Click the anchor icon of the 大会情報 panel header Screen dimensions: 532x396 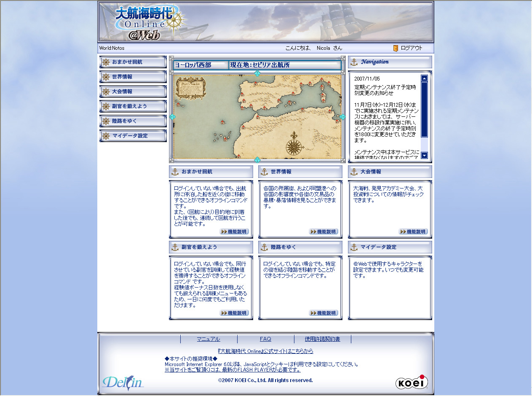pyautogui.click(x=354, y=172)
